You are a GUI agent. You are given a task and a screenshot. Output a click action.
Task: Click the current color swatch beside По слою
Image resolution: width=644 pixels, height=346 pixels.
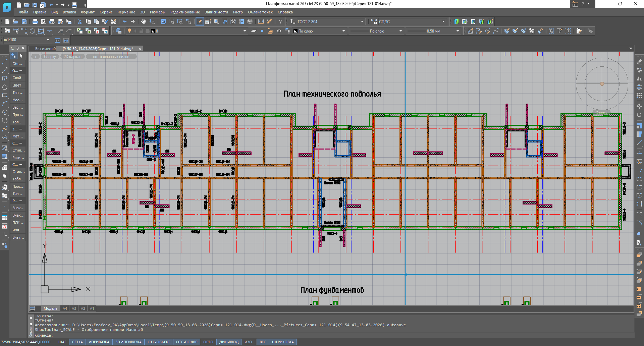point(296,31)
